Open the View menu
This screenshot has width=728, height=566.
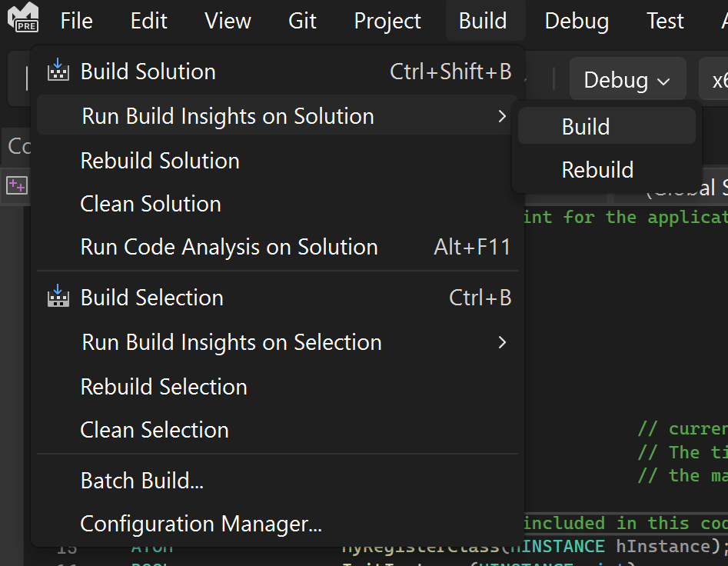(x=228, y=21)
